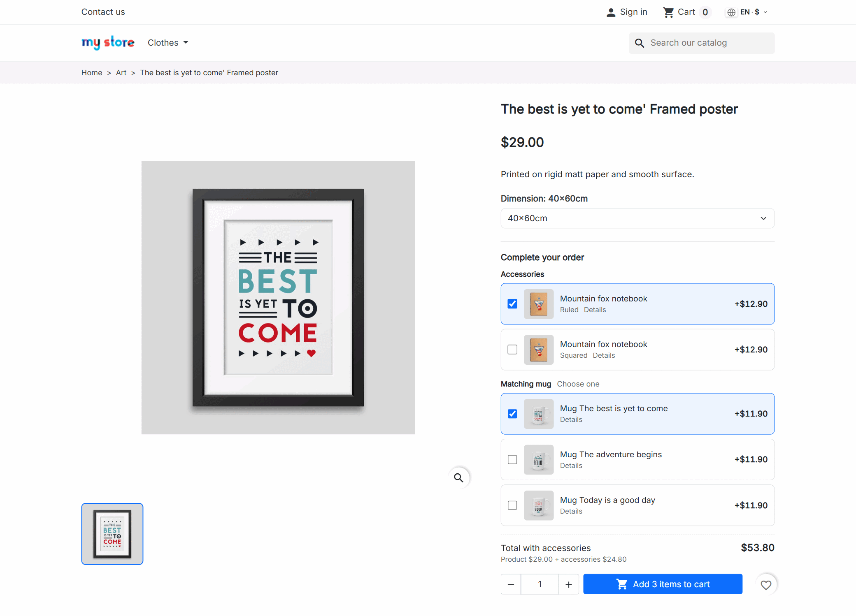This screenshot has height=616, width=856.
Task: View Details for Mug The adventure begins
Action: point(571,466)
